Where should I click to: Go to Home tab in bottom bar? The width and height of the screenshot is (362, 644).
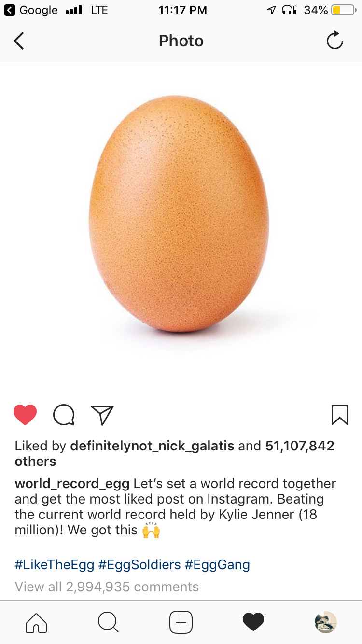36,622
